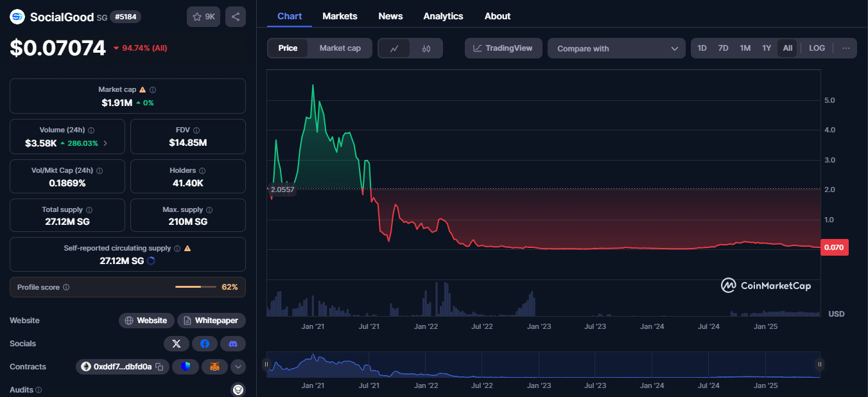Open the three-dot chart options menu
Screen dimensions: 868x397
coord(846,48)
